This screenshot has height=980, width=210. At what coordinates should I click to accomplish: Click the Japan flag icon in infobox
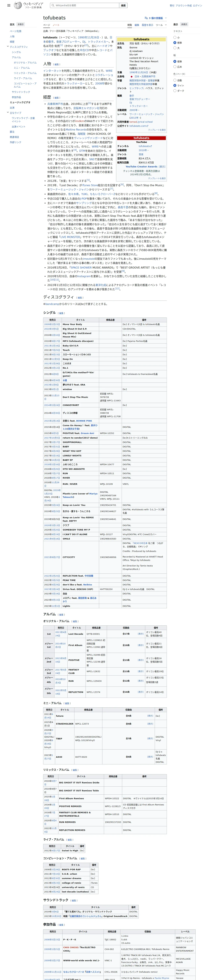pos(131,76)
